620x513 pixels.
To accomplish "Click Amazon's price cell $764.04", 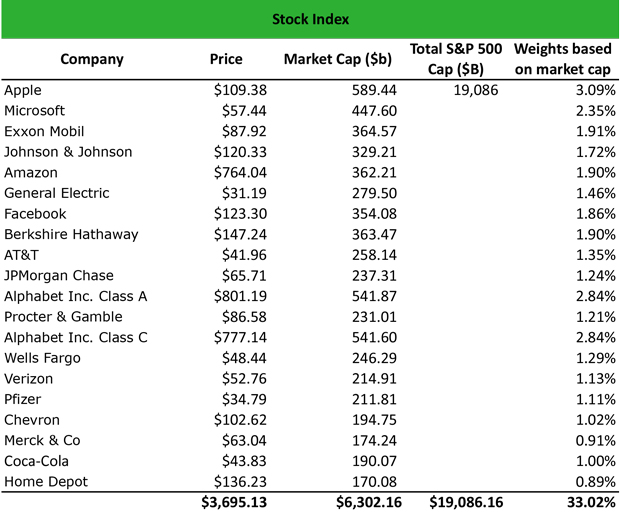I will click(x=240, y=173).
